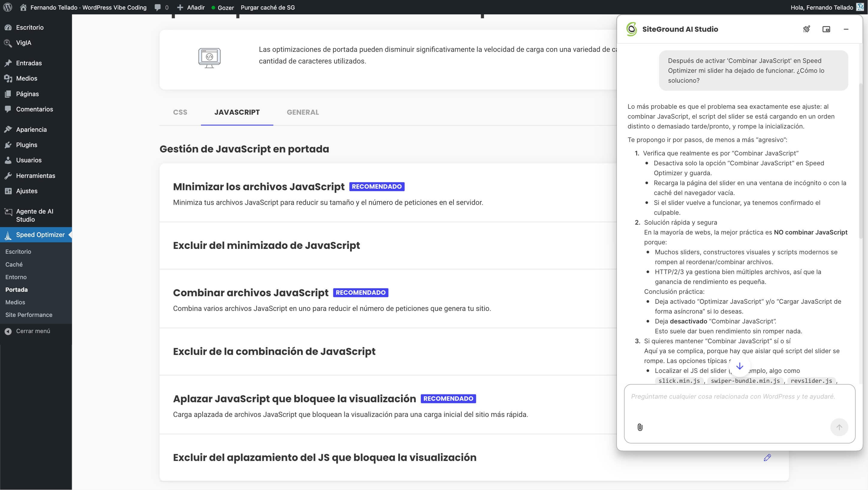Image resolution: width=868 pixels, height=490 pixels.
Task: Click the attach file paperclip icon
Action: click(640, 427)
